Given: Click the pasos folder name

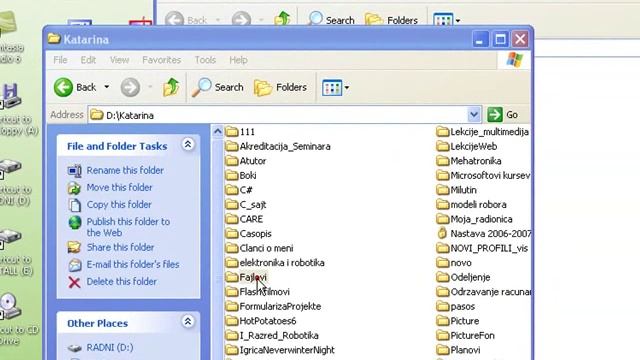Looking at the screenshot, I should click(x=462, y=307).
